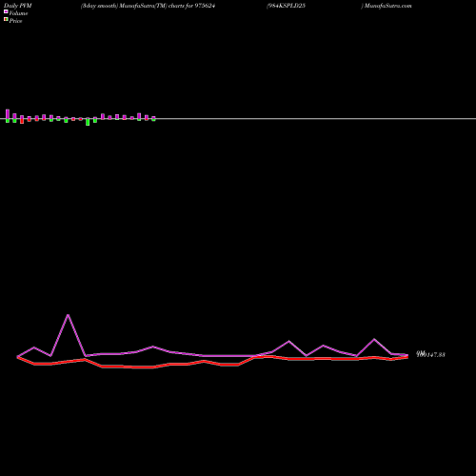Click the first tall magenta volume bar

(x=8, y=114)
